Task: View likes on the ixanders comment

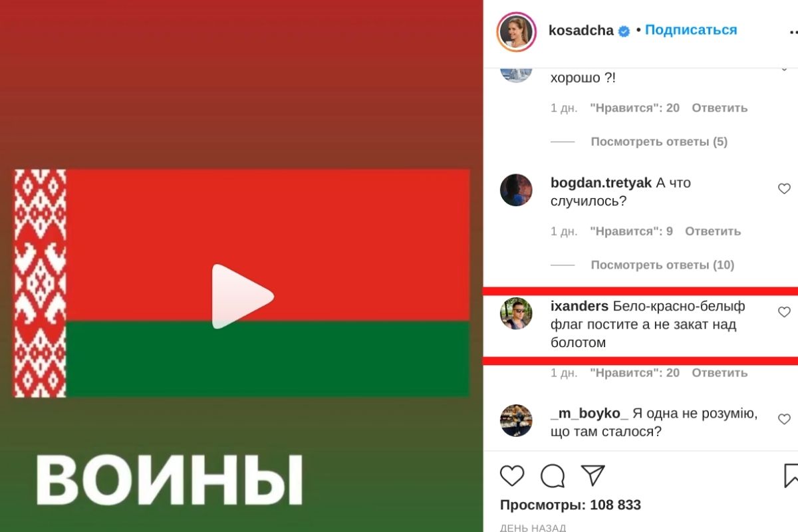Action: tap(634, 373)
